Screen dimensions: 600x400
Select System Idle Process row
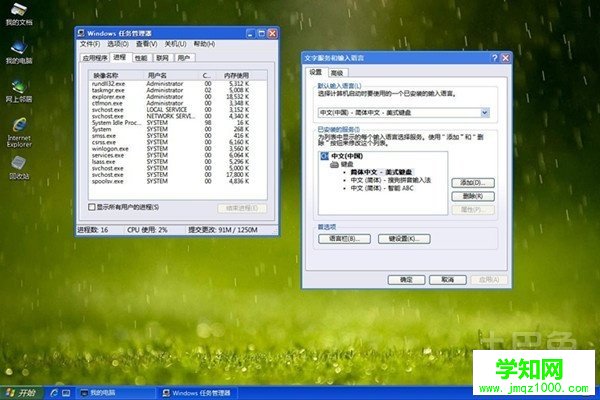[170, 122]
